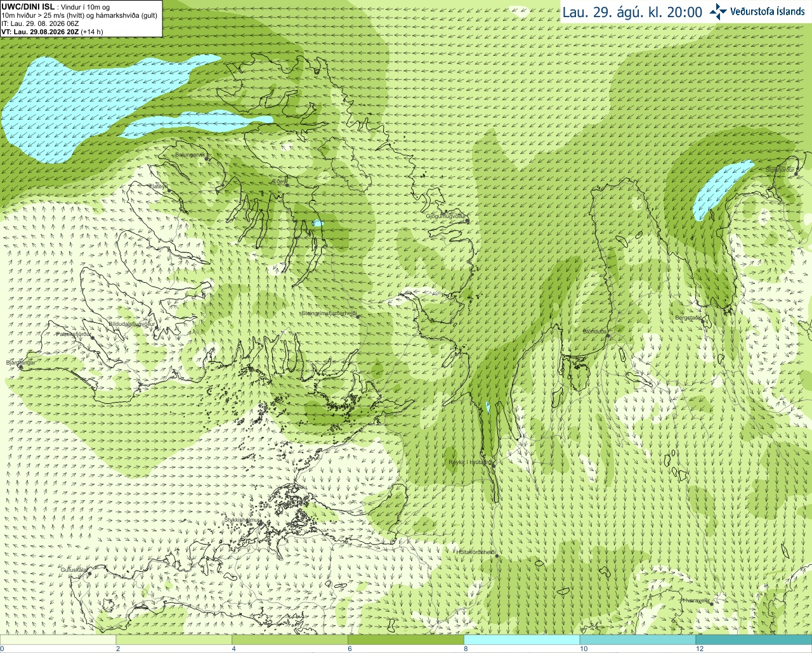Click the forecast time Lau. 29. ágú. kl. 20:00

(x=632, y=12)
